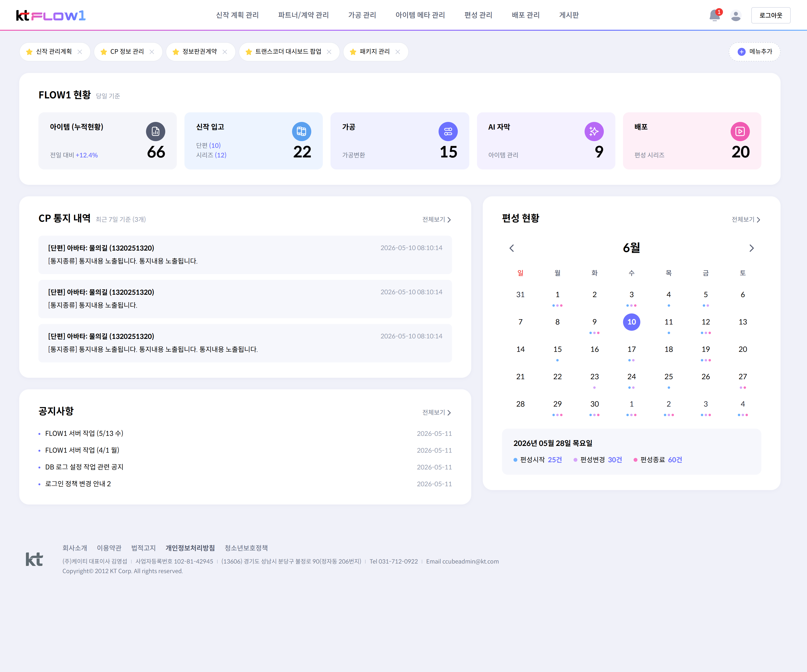
Task: Open 법적고지 footer link
Action: coord(143,548)
